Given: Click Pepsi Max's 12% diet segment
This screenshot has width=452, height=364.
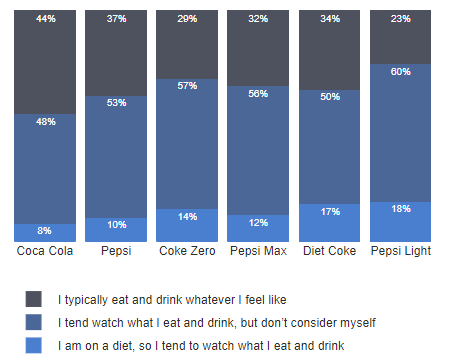Looking at the screenshot, I should (x=258, y=228).
